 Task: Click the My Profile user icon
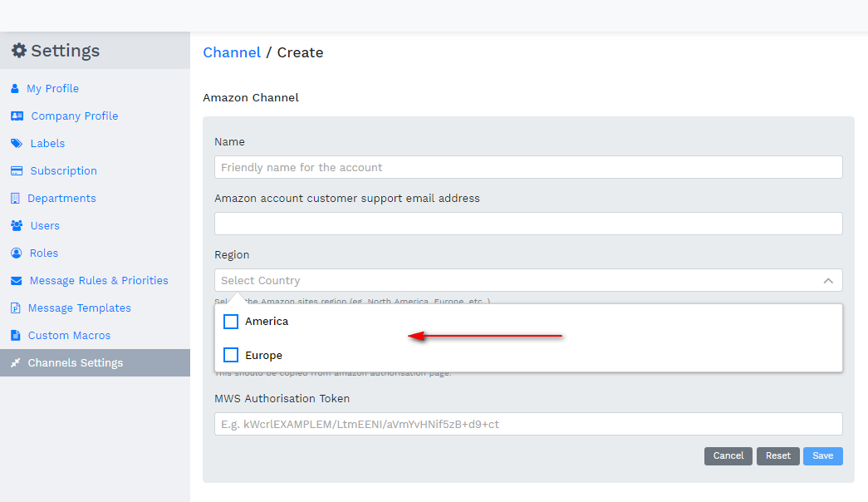[15, 88]
